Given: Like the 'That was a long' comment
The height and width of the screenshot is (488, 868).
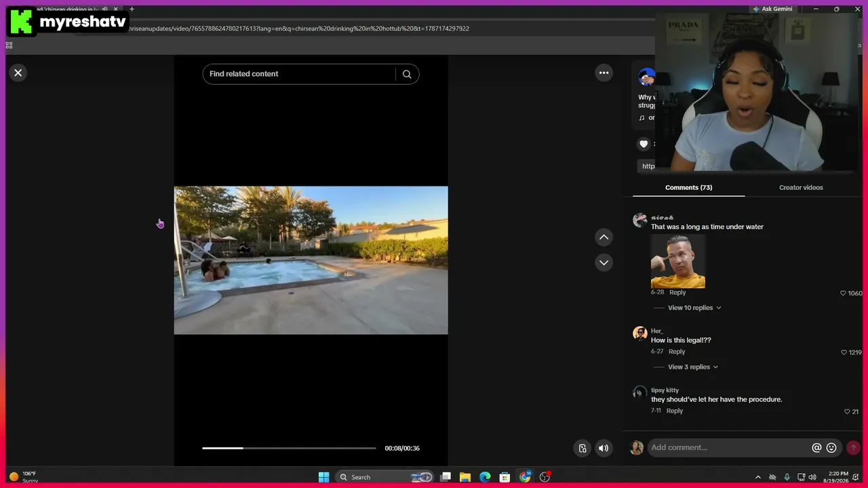Looking at the screenshot, I should [x=843, y=293].
